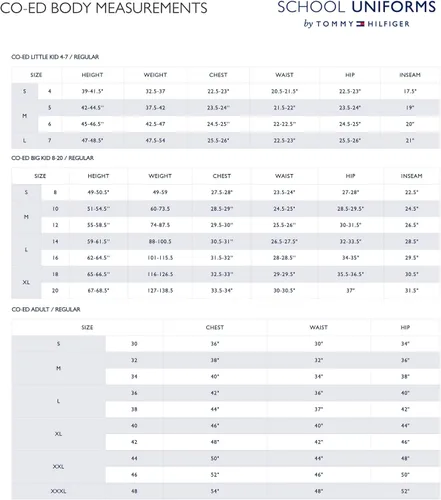
Task: Select size 20 row in Big Kid table
Action: pyautogui.click(x=226, y=291)
